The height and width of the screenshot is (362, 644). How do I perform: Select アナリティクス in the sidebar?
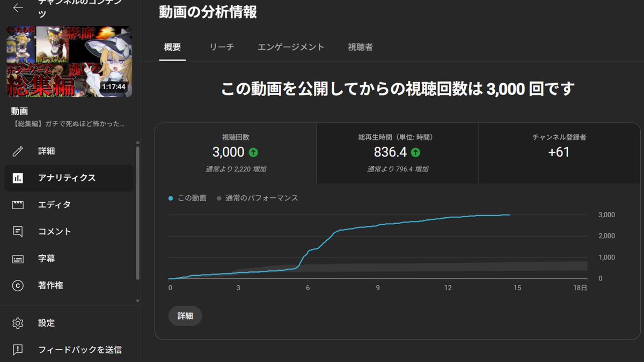click(x=69, y=178)
